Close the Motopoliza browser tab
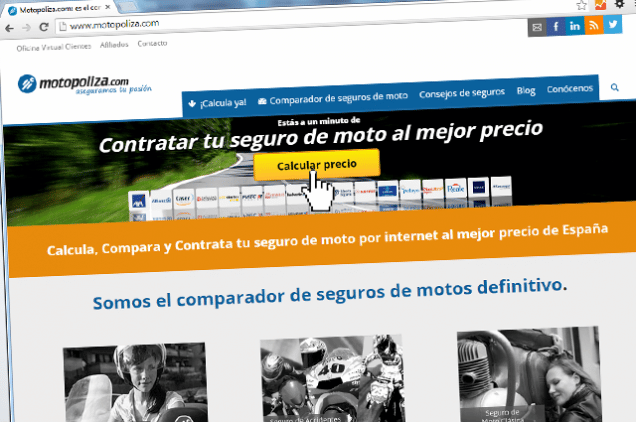 coord(107,7)
